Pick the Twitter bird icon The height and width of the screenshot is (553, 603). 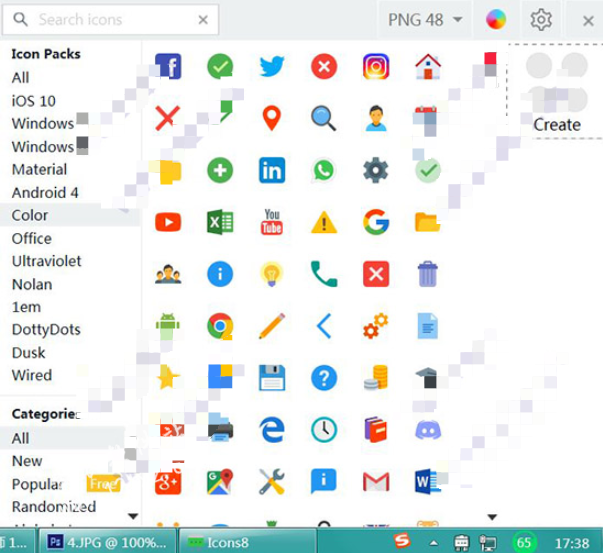pyautogui.click(x=272, y=66)
